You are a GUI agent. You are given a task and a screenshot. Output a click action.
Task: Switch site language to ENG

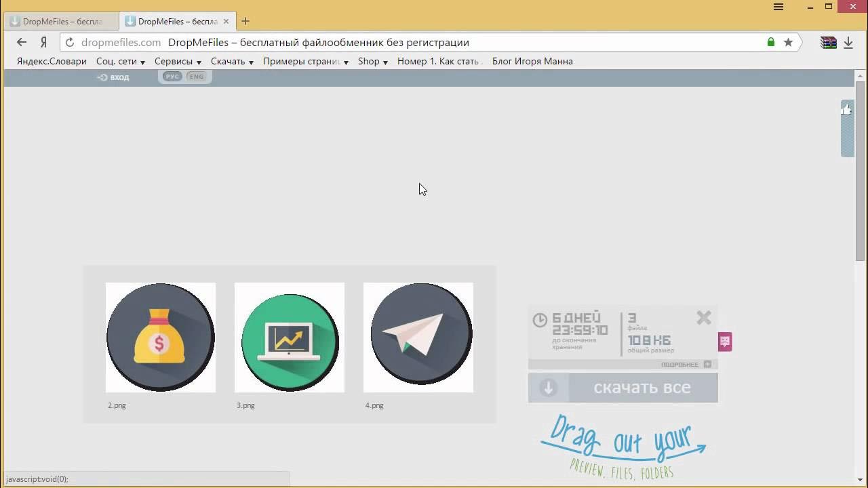click(x=196, y=77)
